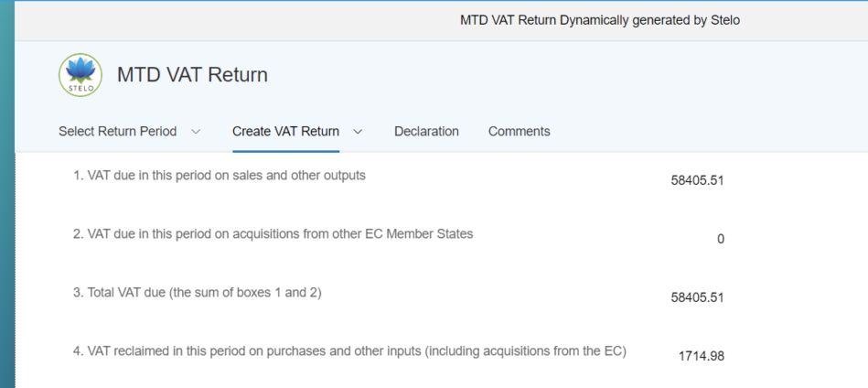Viewport: 868px width, 388px height.
Task: Click box 4 value 1714.98
Action: tap(702, 357)
